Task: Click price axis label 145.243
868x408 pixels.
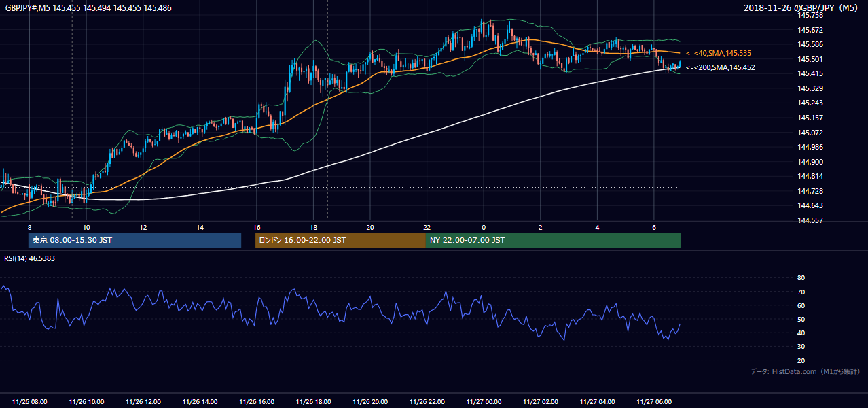Action: pyautogui.click(x=809, y=103)
